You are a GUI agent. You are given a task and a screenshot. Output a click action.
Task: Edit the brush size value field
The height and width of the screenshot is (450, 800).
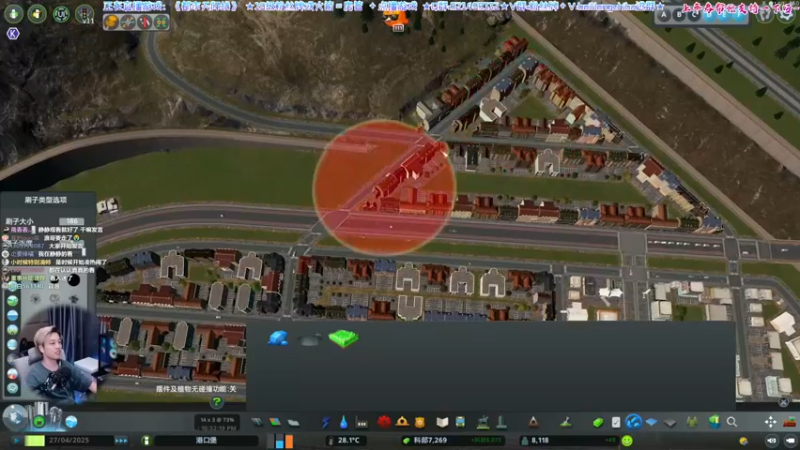[x=72, y=221]
